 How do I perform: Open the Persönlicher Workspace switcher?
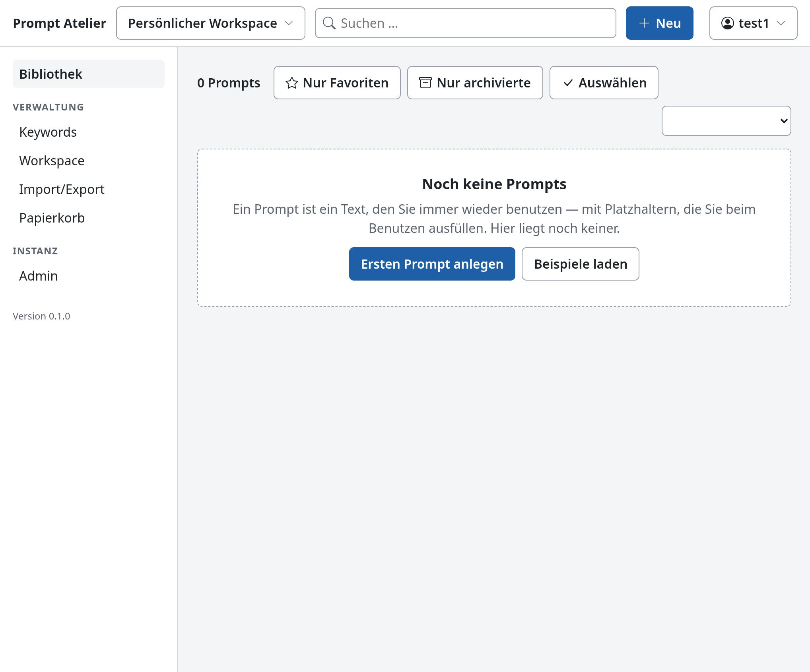210,23
